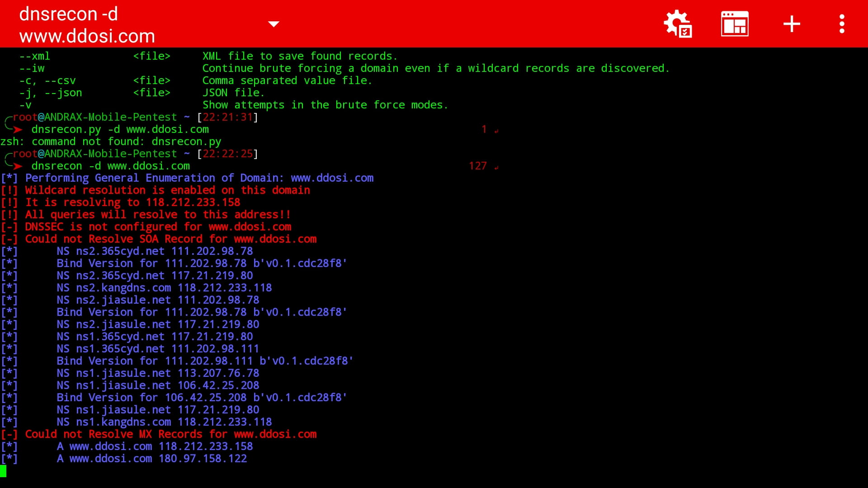The width and height of the screenshot is (868, 488).
Task: Click the '-j, --json' option text
Action: point(51,93)
